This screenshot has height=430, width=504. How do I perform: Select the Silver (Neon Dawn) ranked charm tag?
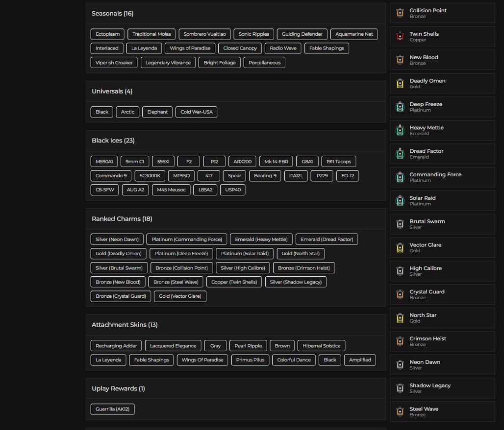tap(117, 239)
